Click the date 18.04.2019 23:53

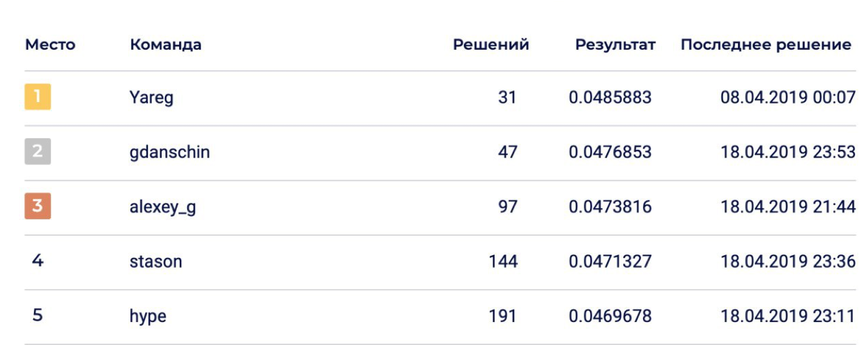tap(788, 153)
